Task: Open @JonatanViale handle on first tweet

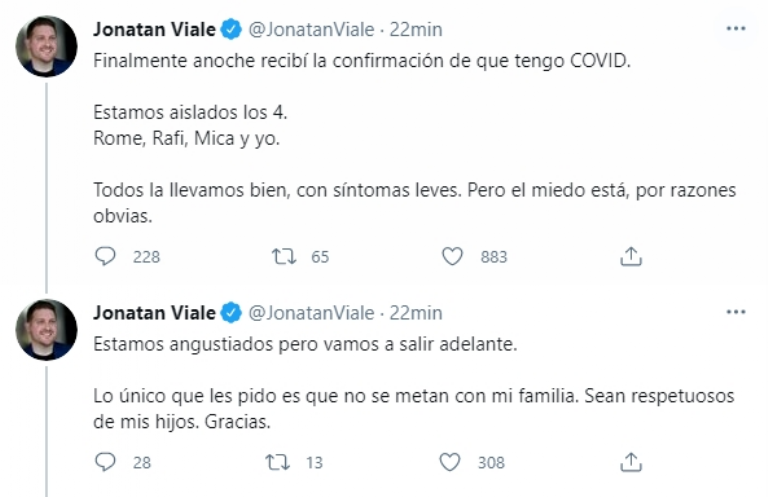Action: pos(310,29)
